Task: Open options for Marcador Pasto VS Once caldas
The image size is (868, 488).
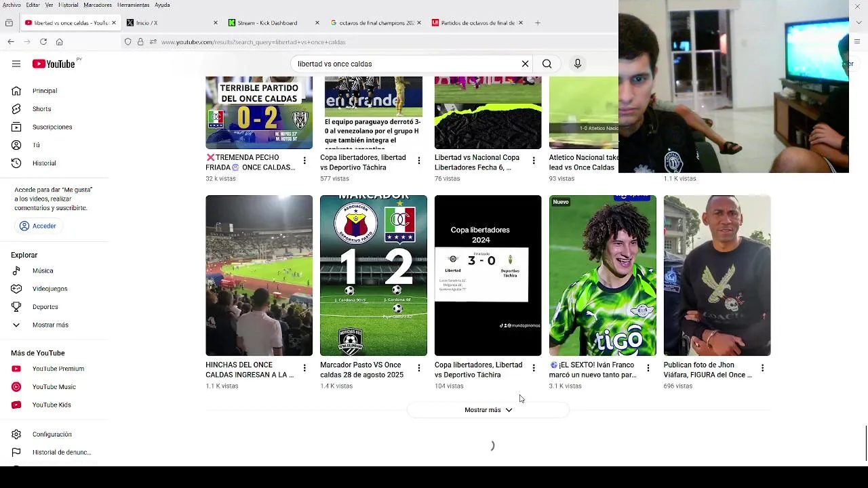Action: pos(419,368)
